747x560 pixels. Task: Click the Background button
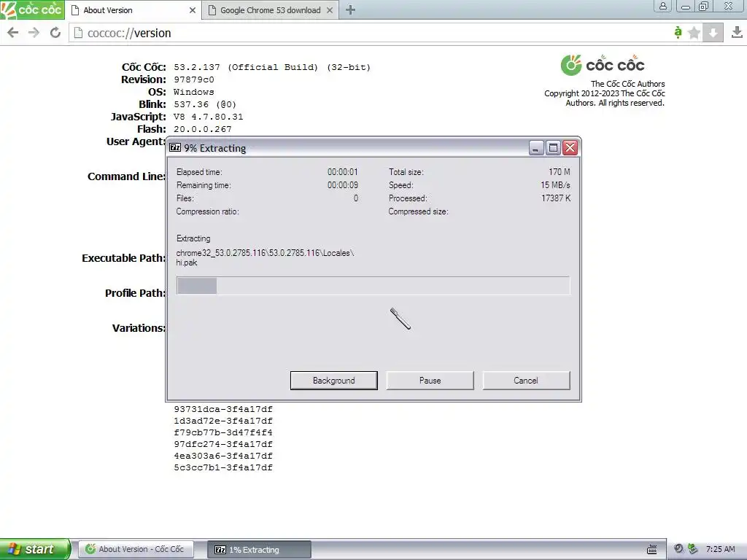(x=334, y=381)
